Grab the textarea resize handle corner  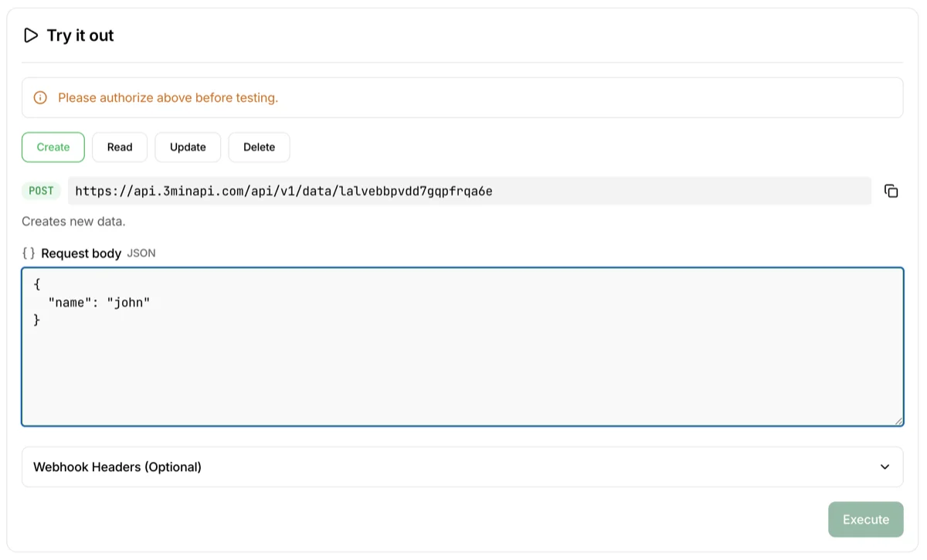click(898, 420)
